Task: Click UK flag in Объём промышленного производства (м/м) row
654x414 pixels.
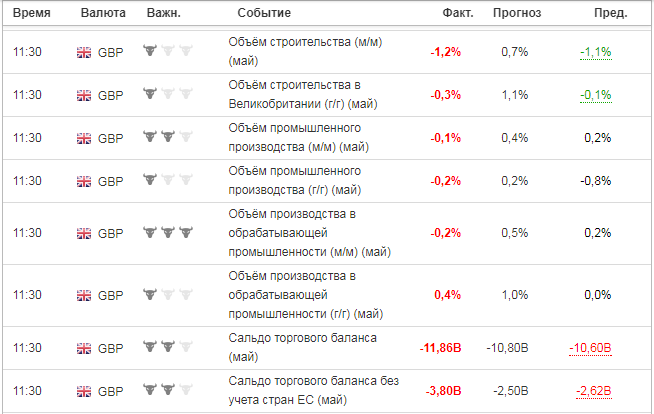Action: pyautogui.click(x=84, y=138)
